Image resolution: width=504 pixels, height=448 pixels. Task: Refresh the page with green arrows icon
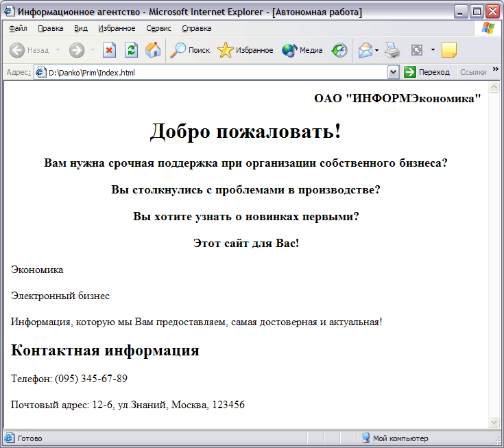pyautogui.click(x=131, y=50)
